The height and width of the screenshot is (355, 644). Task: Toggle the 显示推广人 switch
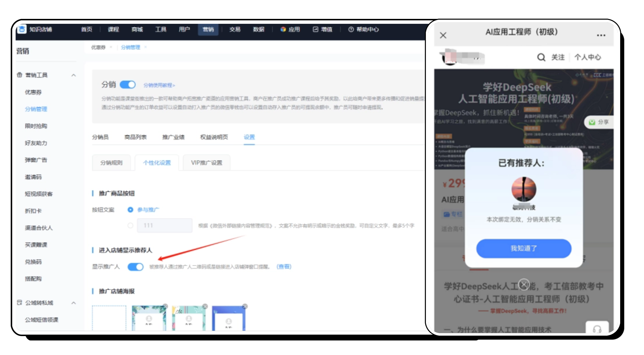pyautogui.click(x=135, y=266)
